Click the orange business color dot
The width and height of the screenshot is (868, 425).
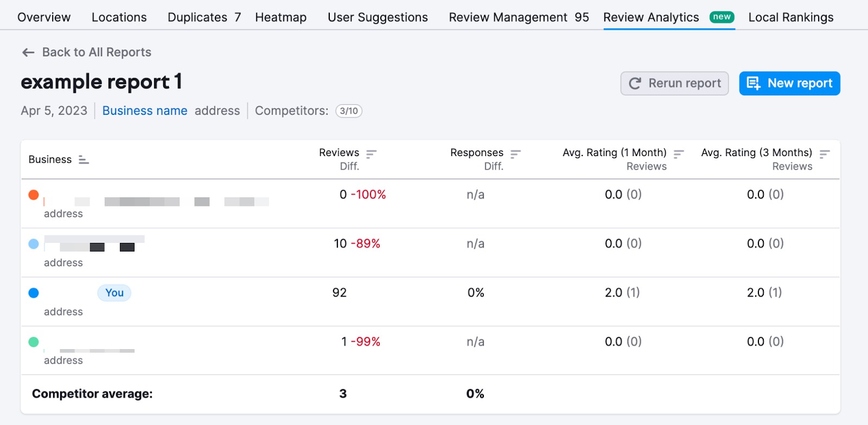tap(34, 195)
